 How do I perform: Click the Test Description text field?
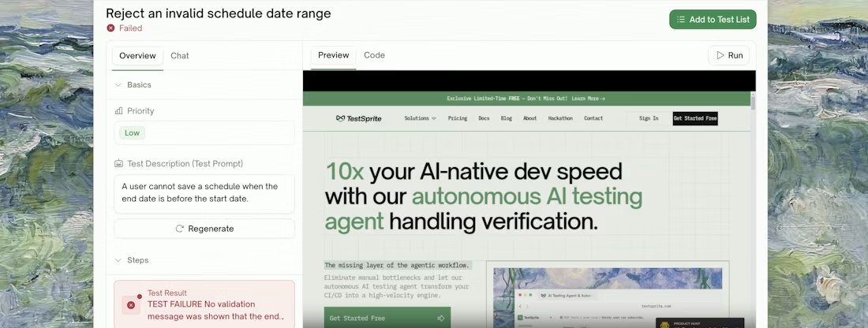click(204, 194)
